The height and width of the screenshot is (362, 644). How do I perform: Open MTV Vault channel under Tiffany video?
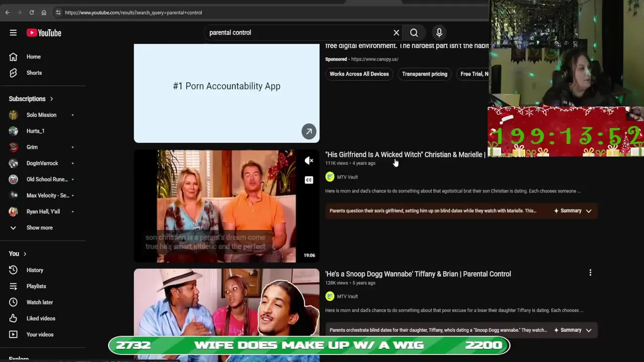348,297
